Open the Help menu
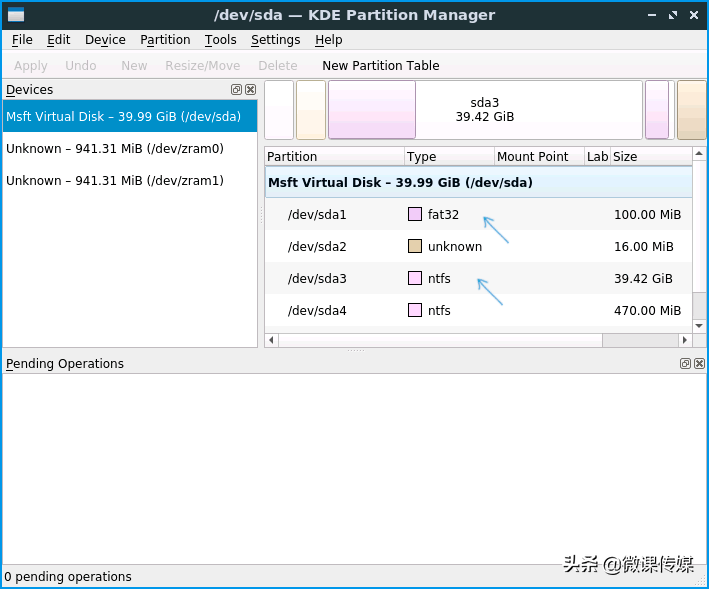Viewport: 709px width, 589px height. coord(329,40)
